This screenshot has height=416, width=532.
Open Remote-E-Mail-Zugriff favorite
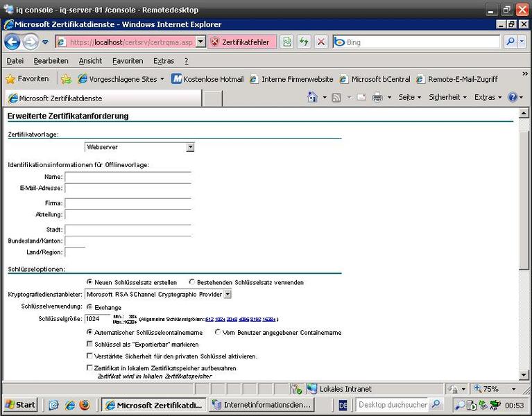[457, 79]
